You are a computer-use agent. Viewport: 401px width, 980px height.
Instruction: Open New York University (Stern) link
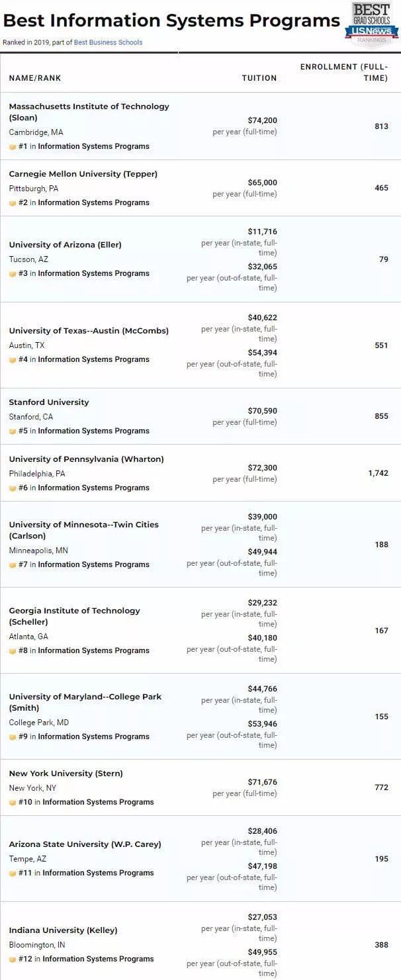pyautogui.click(x=66, y=774)
